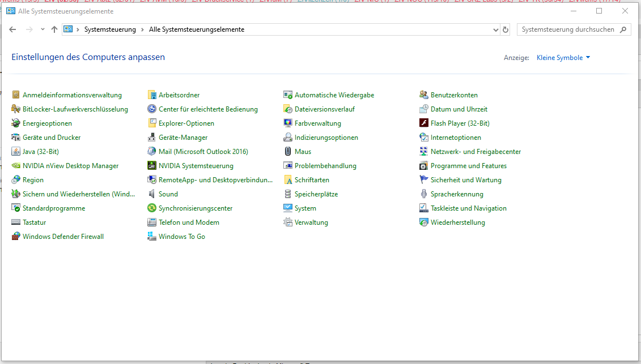Screen dimensions: 641x364
Task: Click the Geräte-Manager icon
Action: click(x=152, y=138)
